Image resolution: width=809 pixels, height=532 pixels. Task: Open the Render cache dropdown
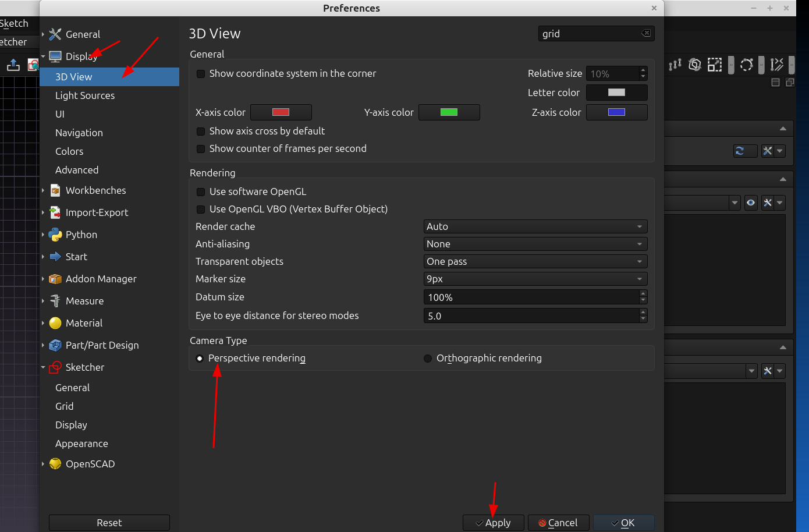point(535,226)
